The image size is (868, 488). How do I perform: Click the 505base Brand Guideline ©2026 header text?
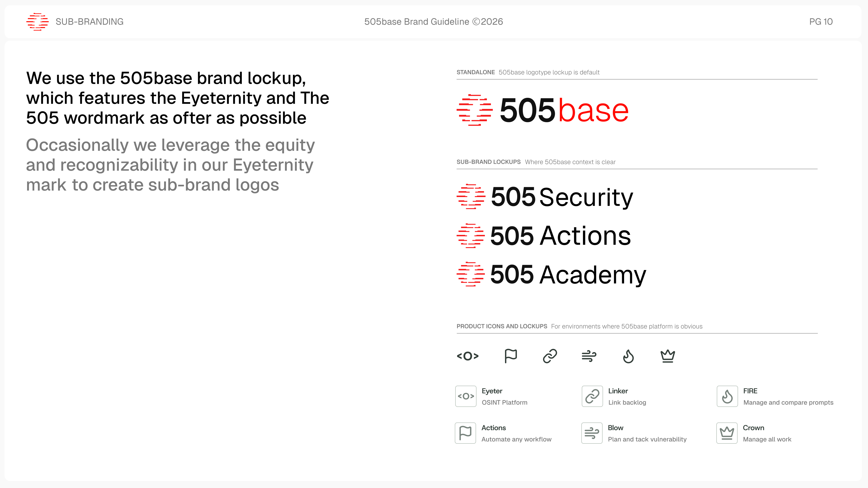click(434, 22)
